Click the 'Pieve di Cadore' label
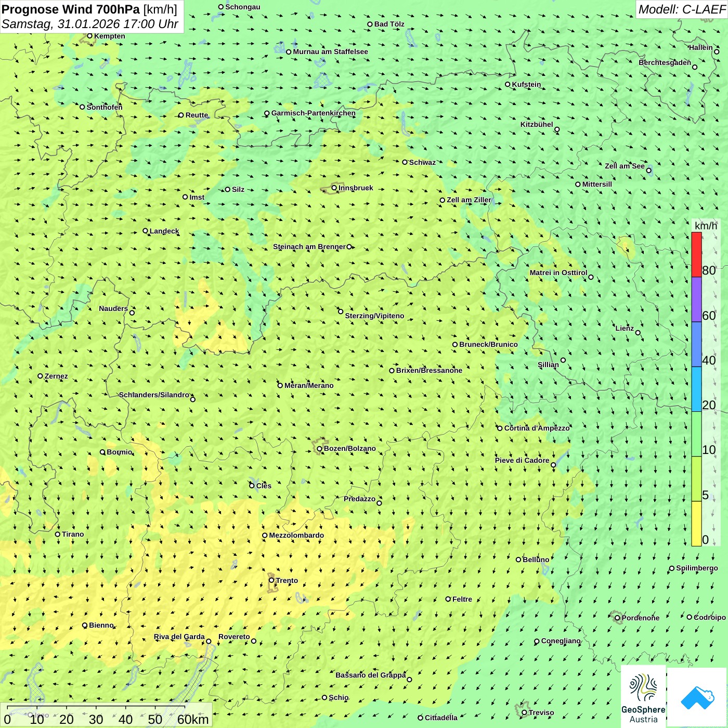The height and width of the screenshot is (728, 728). tap(522, 460)
